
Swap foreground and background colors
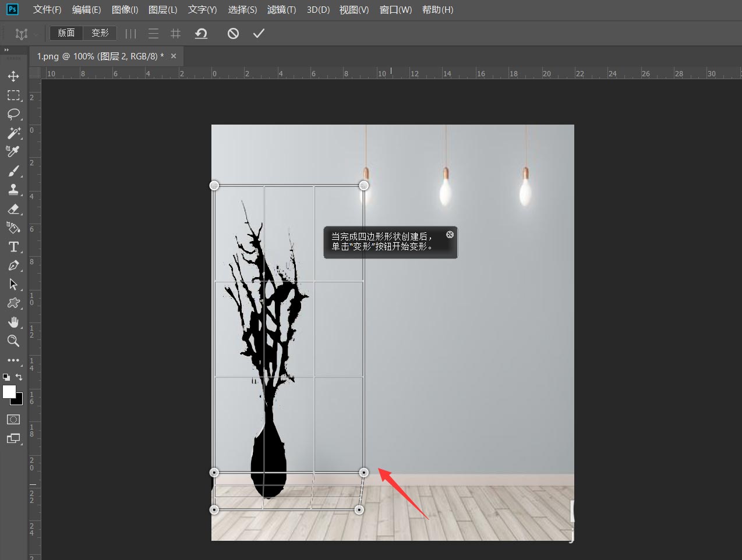(x=19, y=377)
